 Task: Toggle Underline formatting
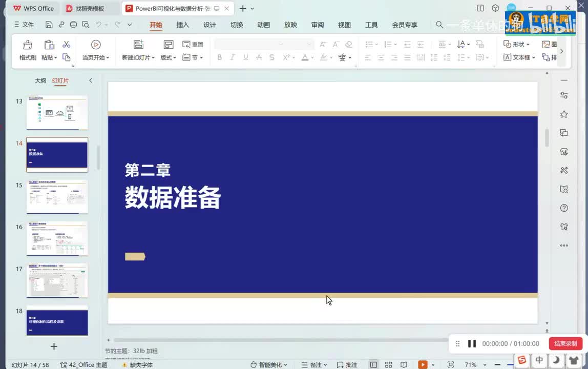point(246,57)
